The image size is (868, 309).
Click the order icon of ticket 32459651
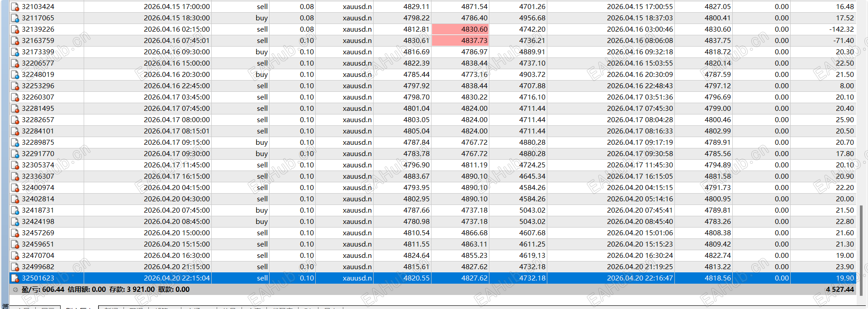15,244
